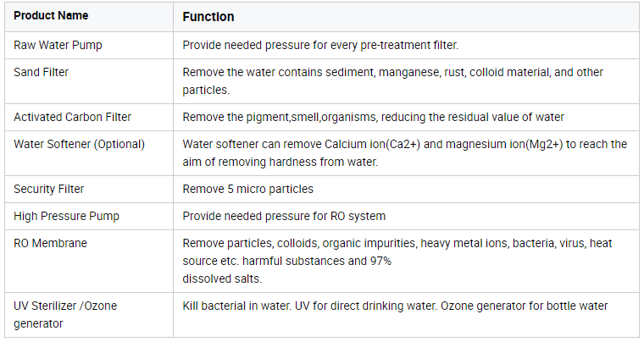644x342 pixels.
Task: Select Water Softener (Optional) cell
Action: [80, 144]
